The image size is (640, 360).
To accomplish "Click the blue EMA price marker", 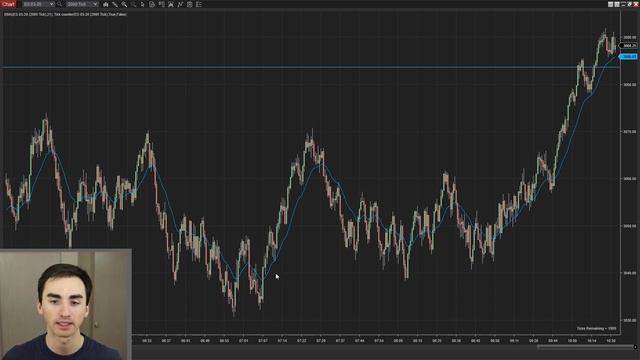I will coord(629,56).
